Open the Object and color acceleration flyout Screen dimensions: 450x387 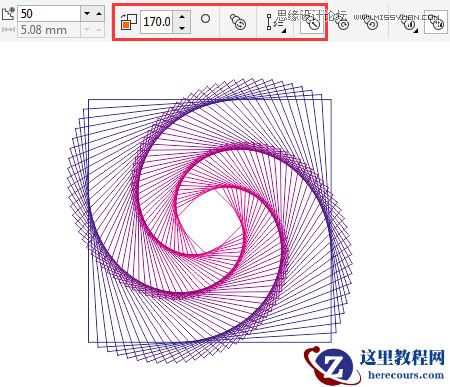click(409, 23)
